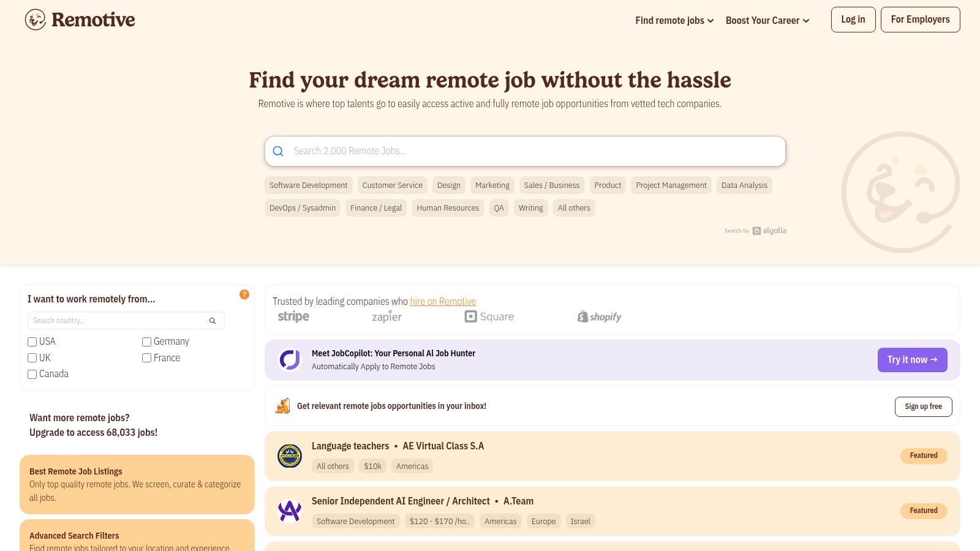Click the fox mascot icon next to job alerts
This screenshot has height=551, width=980.
point(282,406)
